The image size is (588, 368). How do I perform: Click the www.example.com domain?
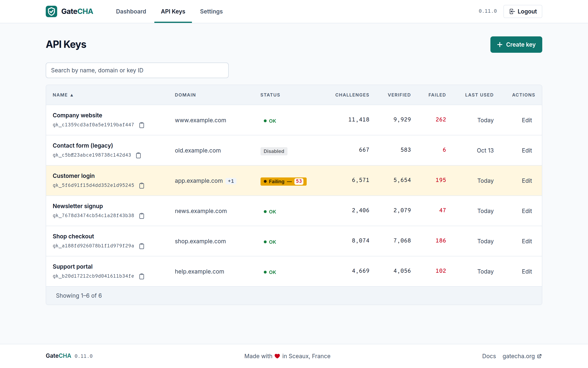pyautogui.click(x=200, y=120)
